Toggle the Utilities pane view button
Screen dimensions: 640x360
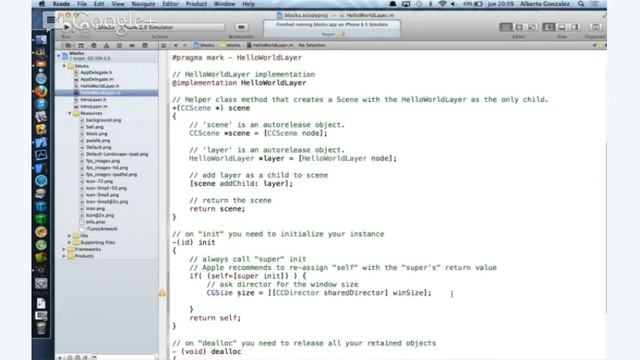(x=575, y=27)
